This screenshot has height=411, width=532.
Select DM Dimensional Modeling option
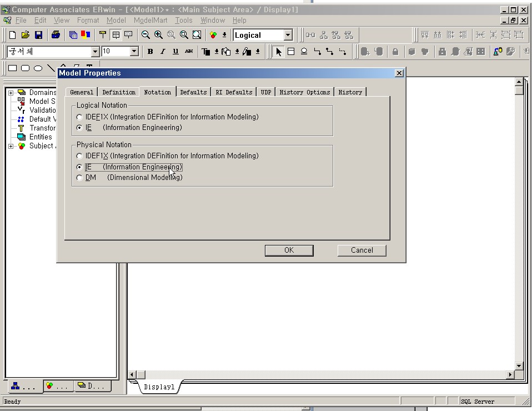point(79,178)
